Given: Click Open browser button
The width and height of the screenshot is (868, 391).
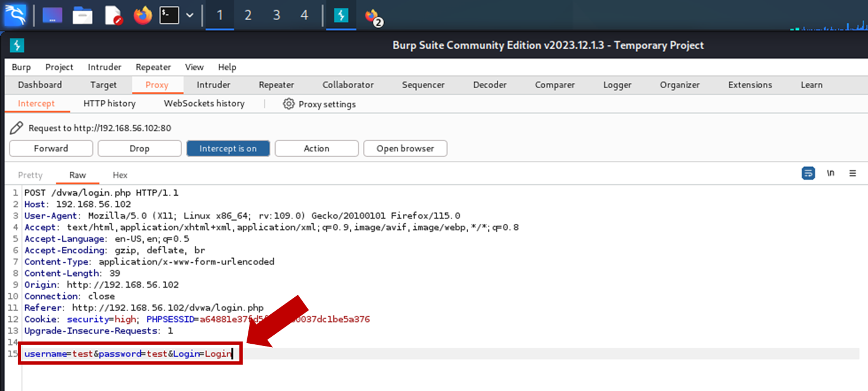Looking at the screenshot, I should pos(405,148).
